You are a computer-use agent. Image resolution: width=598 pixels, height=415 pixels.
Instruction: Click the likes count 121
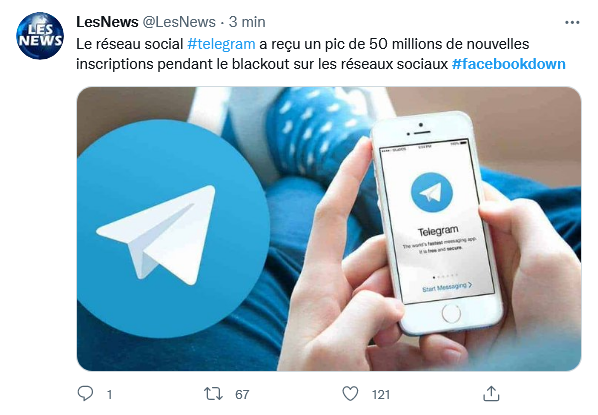click(381, 394)
